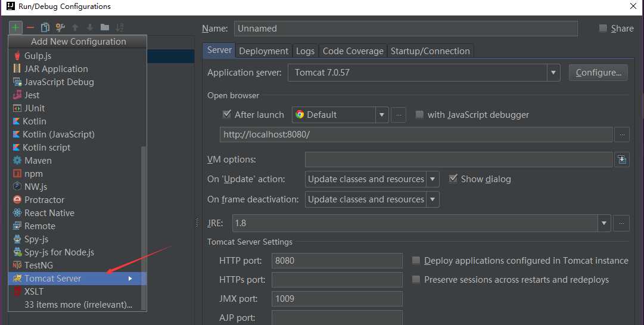
Task: Choose Jest from the configuration list
Action: [77, 95]
